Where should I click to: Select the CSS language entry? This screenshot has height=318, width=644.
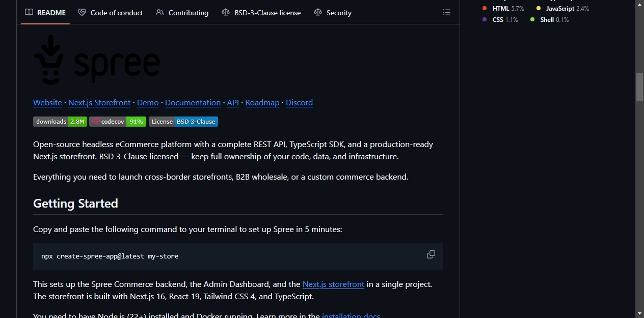[500, 20]
